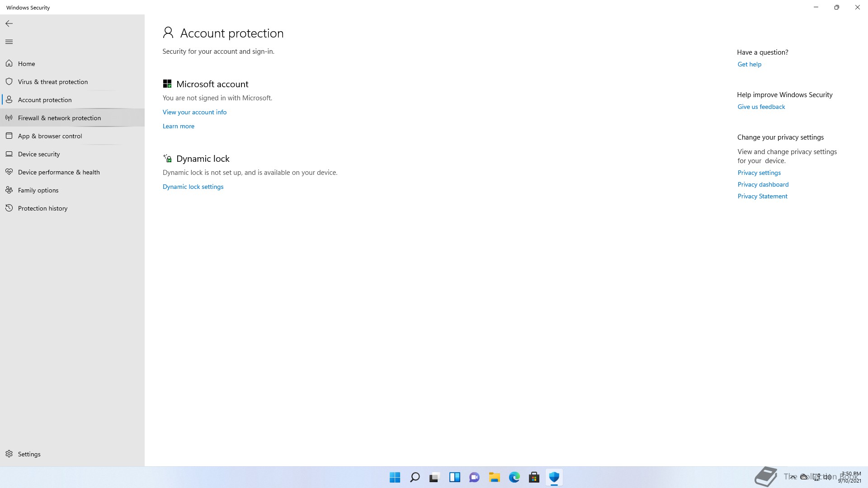This screenshot has width=868, height=488.
Task: Open Privacy dashboard link
Action: point(763,184)
